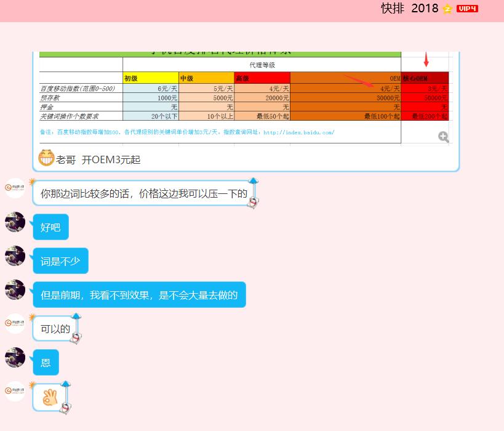
Task: Select the 但是前期，我看不到效果 message
Action: pos(139,295)
